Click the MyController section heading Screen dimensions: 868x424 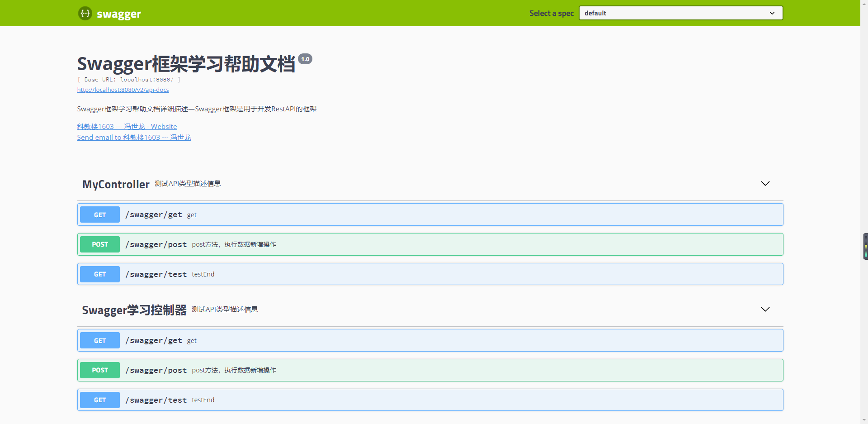tap(116, 184)
